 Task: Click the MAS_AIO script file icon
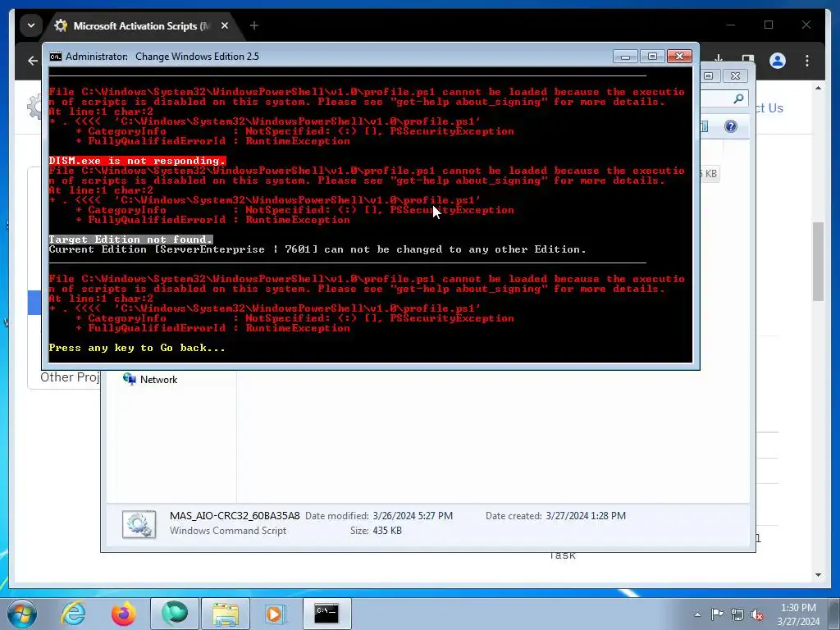[139, 524]
